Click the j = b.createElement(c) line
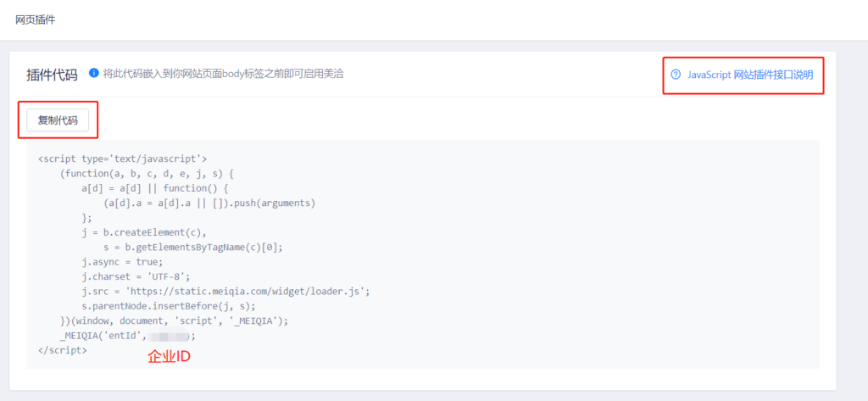This screenshot has height=401, width=868. click(144, 232)
